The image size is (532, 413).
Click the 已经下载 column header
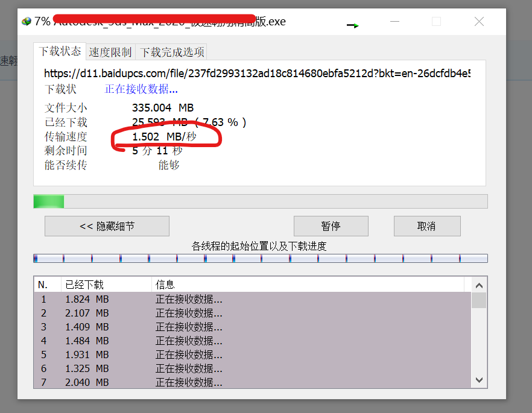106,285
